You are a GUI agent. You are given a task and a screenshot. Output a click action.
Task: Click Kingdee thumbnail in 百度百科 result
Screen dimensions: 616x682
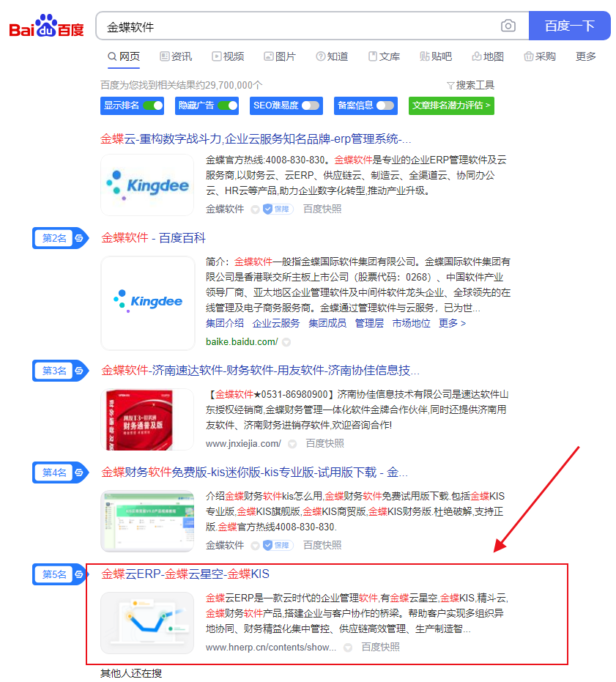point(147,303)
